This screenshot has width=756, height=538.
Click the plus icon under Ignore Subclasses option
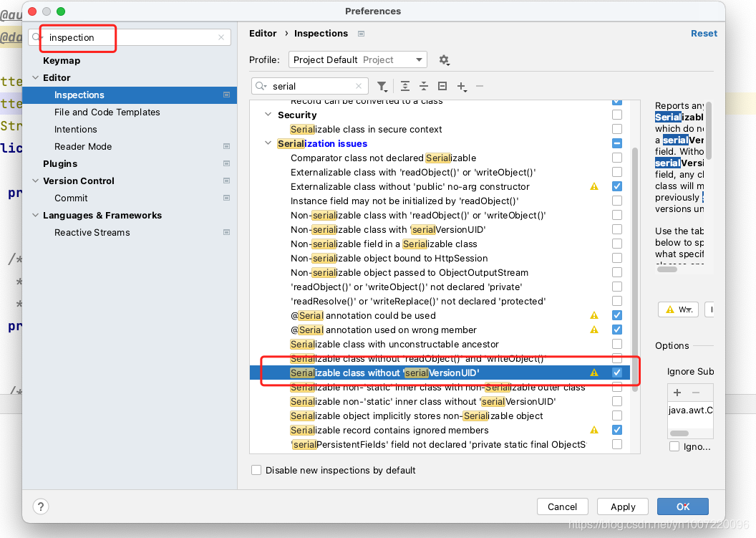pyautogui.click(x=677, y=393)
